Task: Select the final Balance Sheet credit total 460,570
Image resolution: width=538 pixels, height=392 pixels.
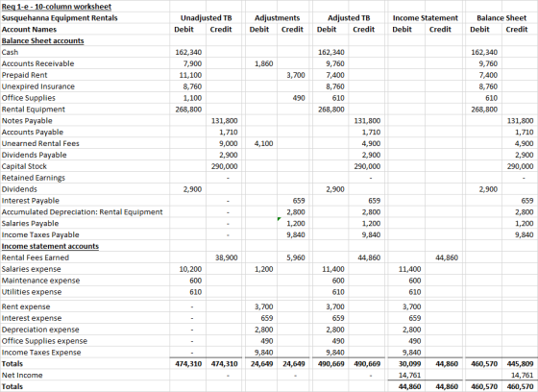Action: coord(520,386)
